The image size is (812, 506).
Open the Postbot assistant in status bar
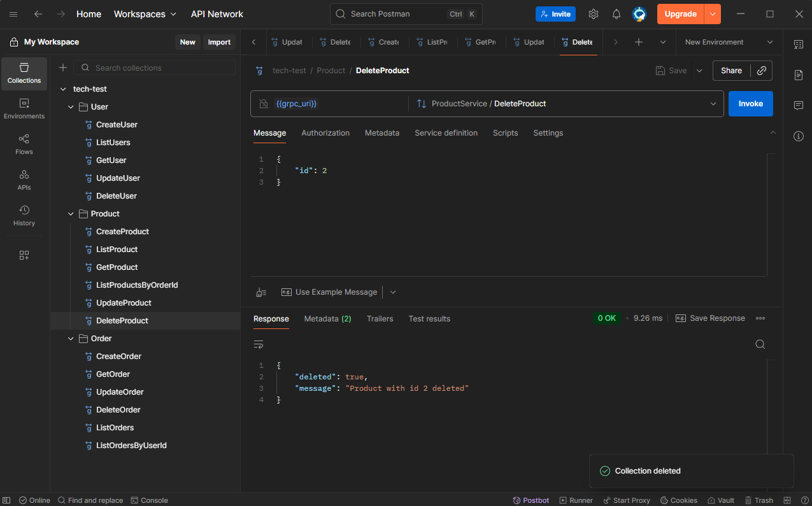pos(531,500)
